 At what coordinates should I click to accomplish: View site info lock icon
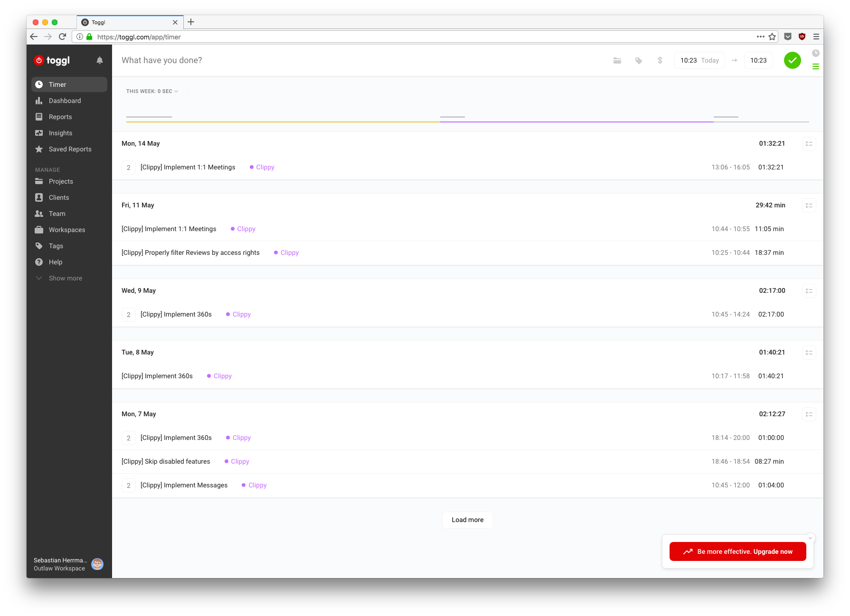pyautogui.click(x=89, y=37)
